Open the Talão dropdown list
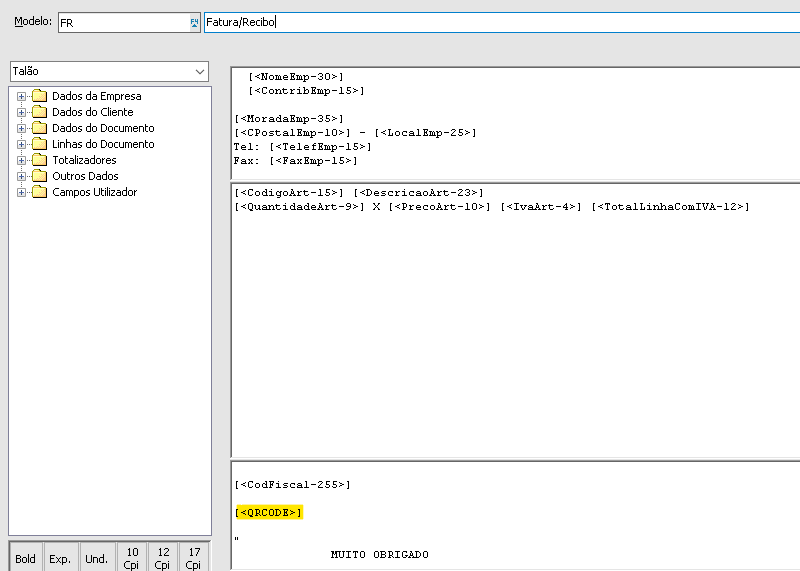This screenshot has height=571, width=800. tap(200, 72)
